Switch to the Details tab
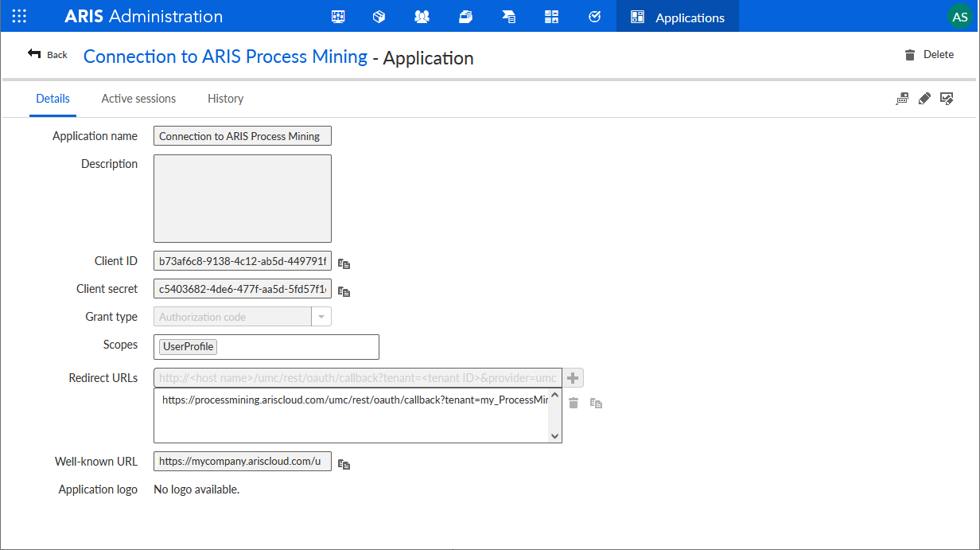This screenshot has width=980, height=550. (x=53, y=99)
